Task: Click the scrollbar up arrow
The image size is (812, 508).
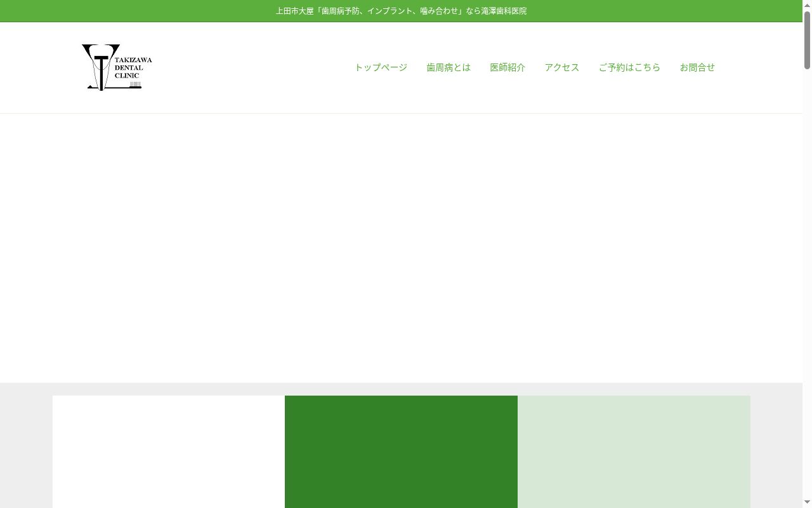Action: pos(808,5)
